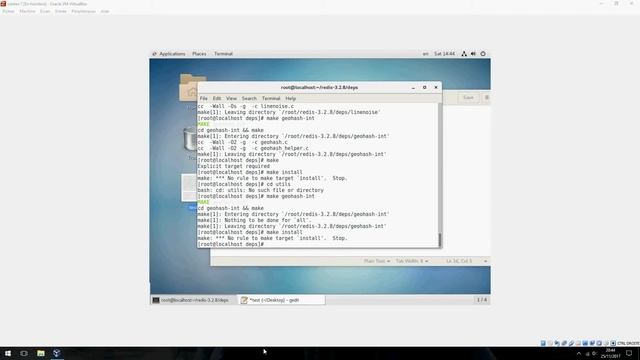
Task: Click the 'Explicit target required' output line
Action: pyautogui.click(x=233, y=166)
